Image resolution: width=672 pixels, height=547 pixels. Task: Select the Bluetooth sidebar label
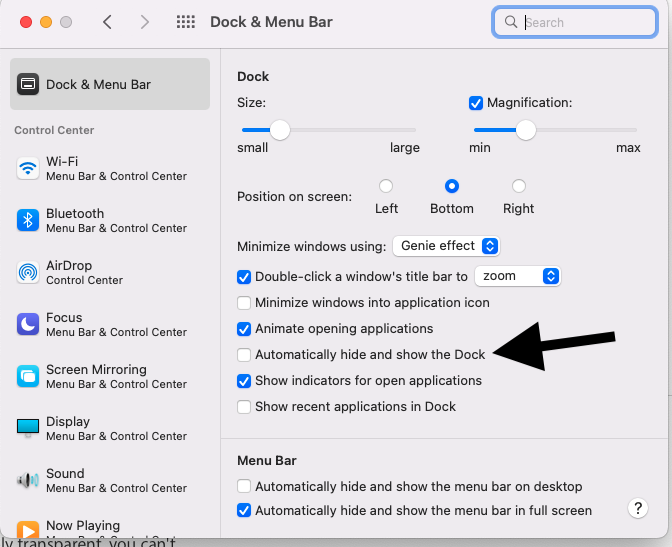[75, 213]
